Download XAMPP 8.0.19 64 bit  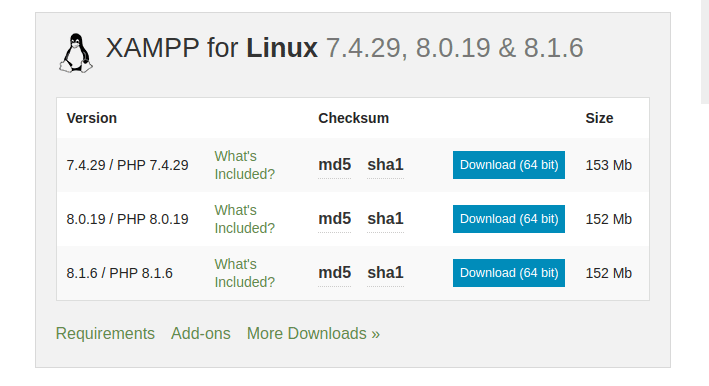(509, 219)
